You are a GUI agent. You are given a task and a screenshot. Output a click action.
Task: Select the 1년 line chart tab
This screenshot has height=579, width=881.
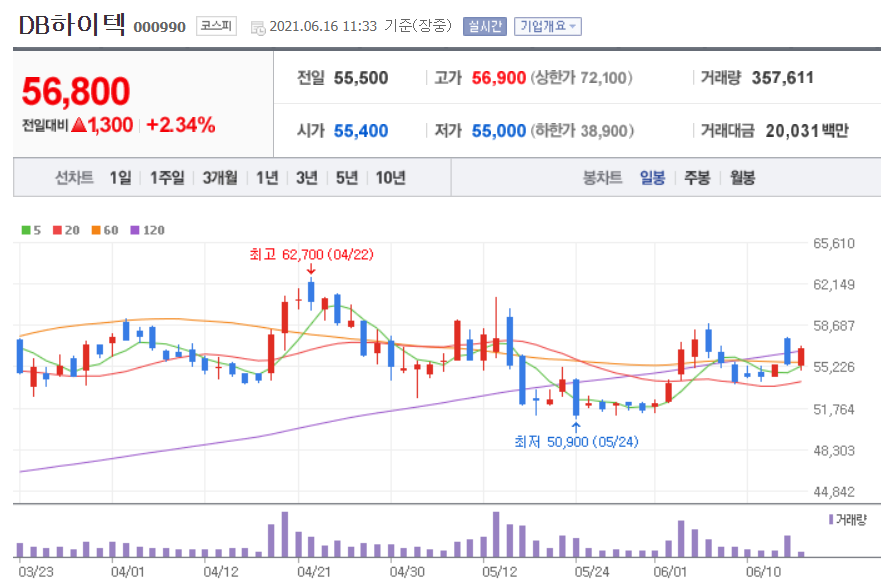[267, 178]
